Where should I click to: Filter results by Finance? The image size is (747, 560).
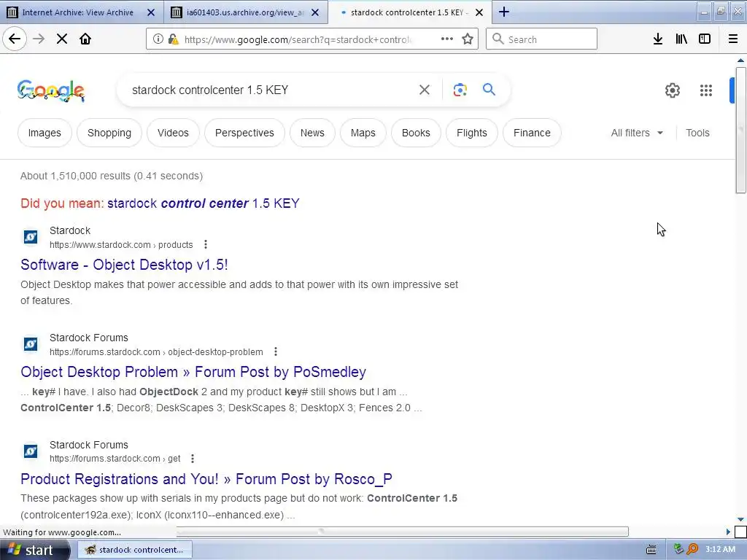(x=532, y=133)
